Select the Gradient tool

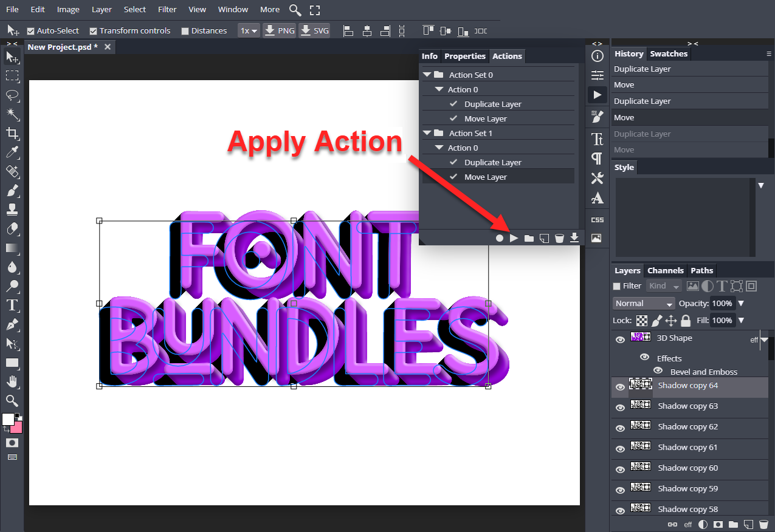tap(12, 248)
